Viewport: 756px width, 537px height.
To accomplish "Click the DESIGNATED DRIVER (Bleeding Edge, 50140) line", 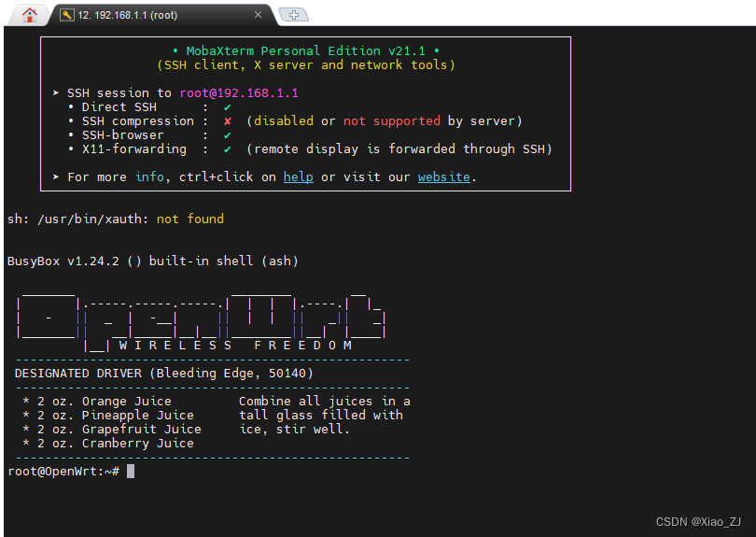I will [164, 374].
